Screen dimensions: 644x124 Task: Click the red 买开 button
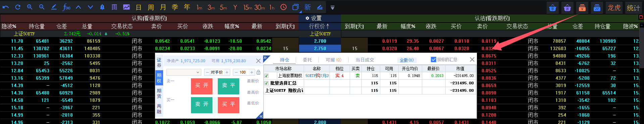[x=202, y=85]
